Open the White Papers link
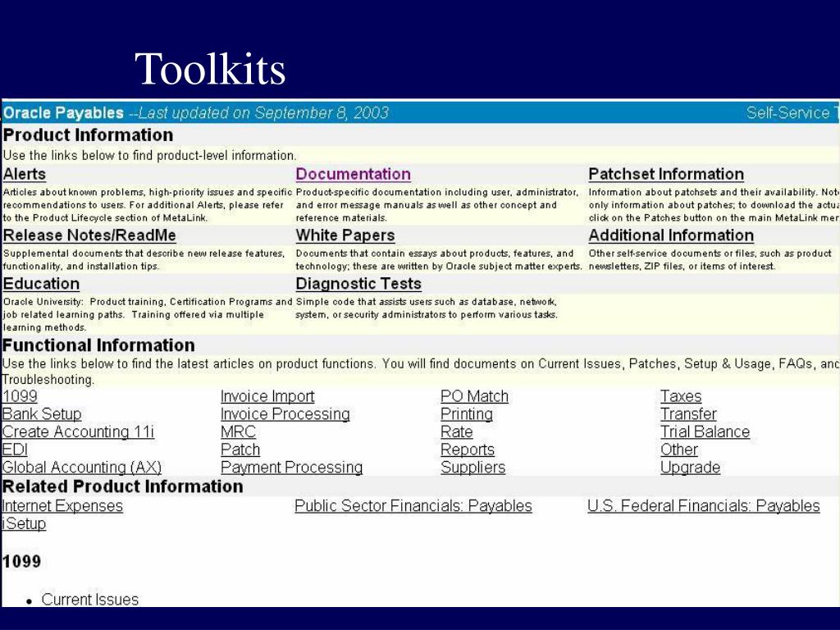Screen dimensions: 840x630 click(x=345, y=235)
